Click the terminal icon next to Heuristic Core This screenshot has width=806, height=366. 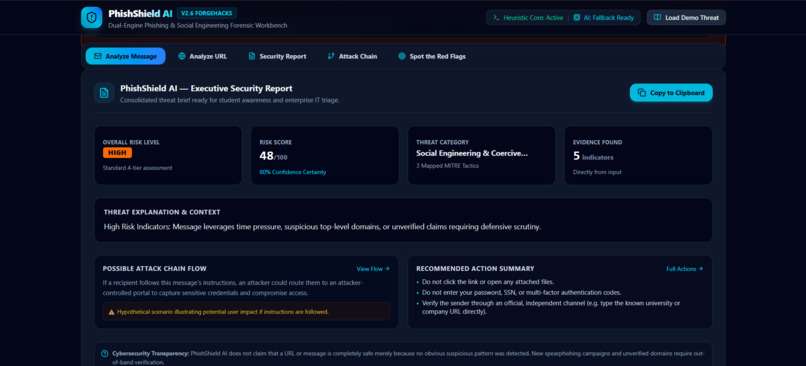point(497,17)
